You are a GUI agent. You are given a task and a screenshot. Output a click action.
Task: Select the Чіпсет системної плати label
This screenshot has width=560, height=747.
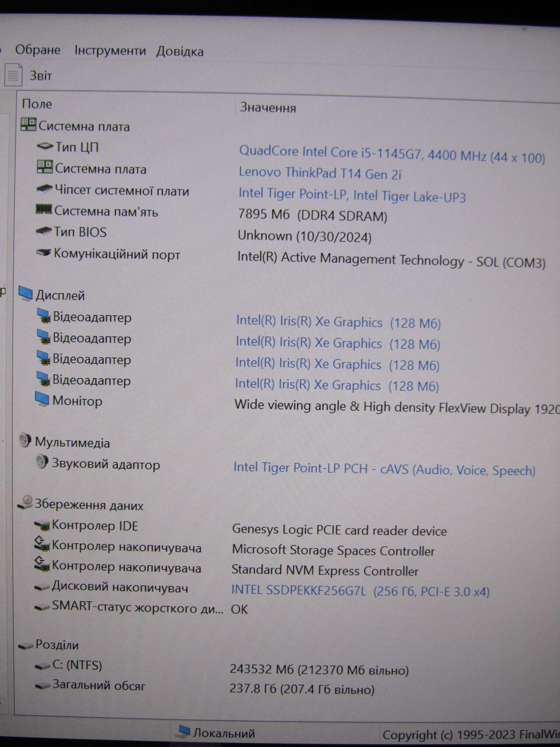click(x=122, y=191)
